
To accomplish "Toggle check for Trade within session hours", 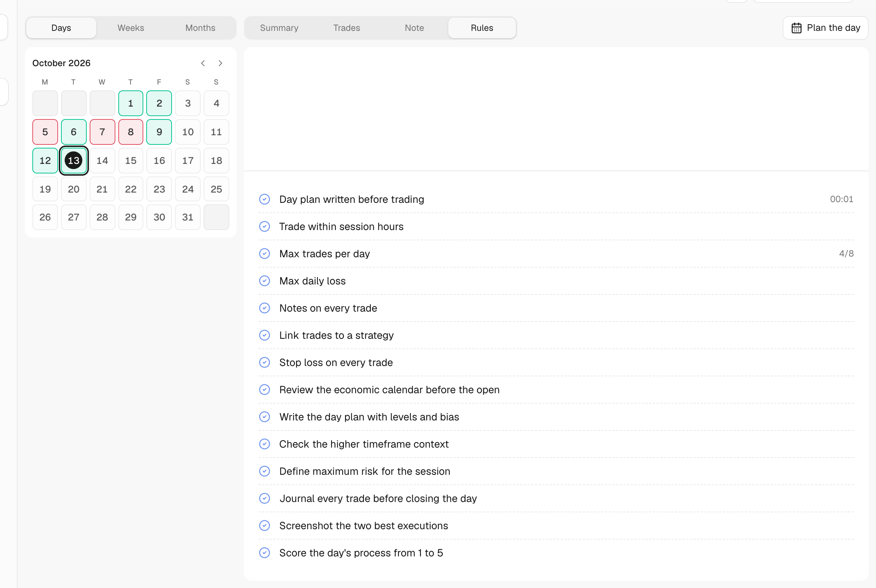I will pos(265,226).
